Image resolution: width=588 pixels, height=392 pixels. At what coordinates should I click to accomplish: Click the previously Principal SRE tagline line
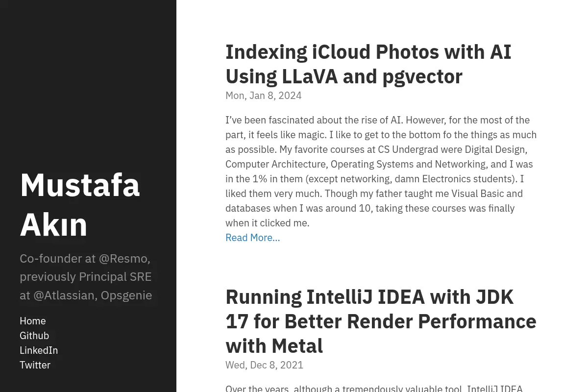coord(86,277)
